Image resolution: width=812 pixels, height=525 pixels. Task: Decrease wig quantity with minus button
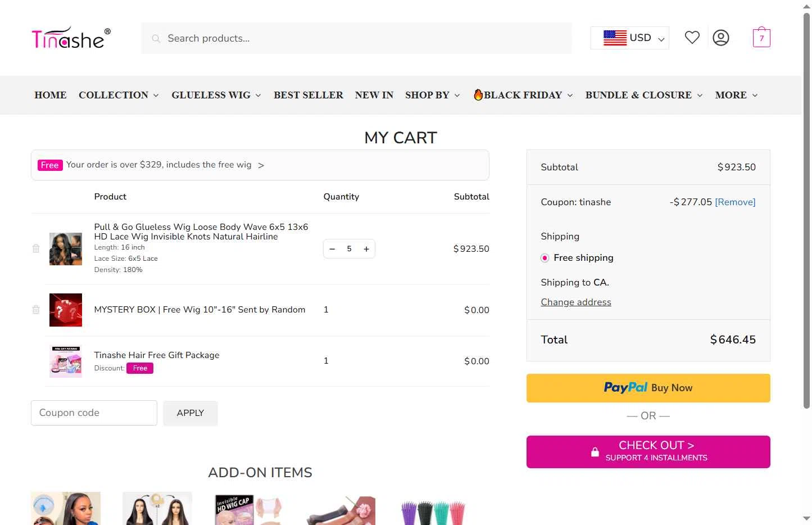(332, 249)
